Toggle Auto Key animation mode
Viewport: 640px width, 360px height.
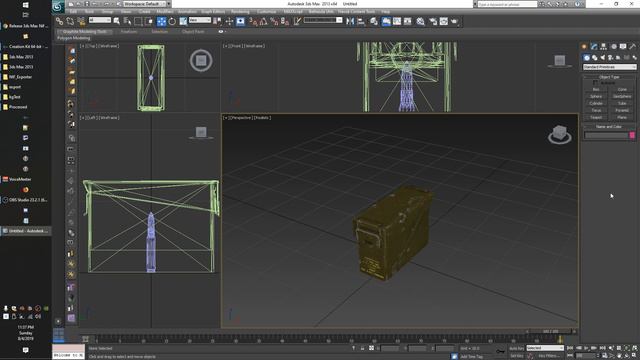(x=516, y=348)
